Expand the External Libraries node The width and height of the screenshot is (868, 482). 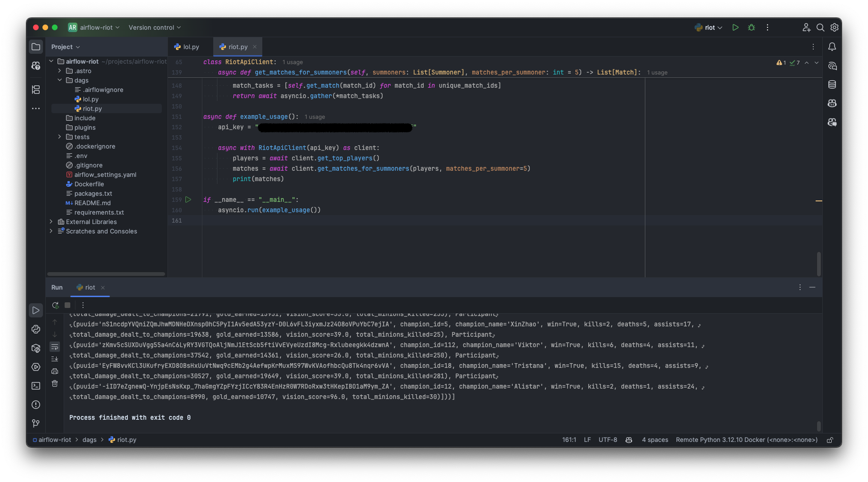(51, 222)
